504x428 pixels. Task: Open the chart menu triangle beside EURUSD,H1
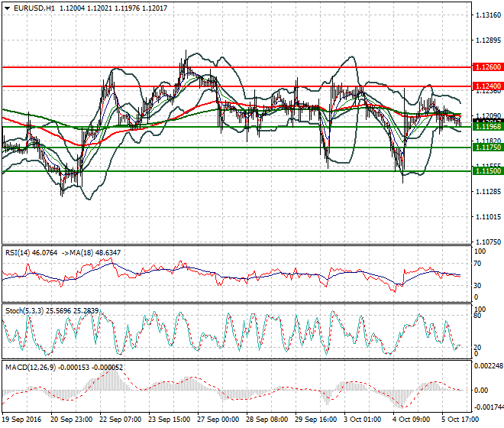click(x=8, y=8)
